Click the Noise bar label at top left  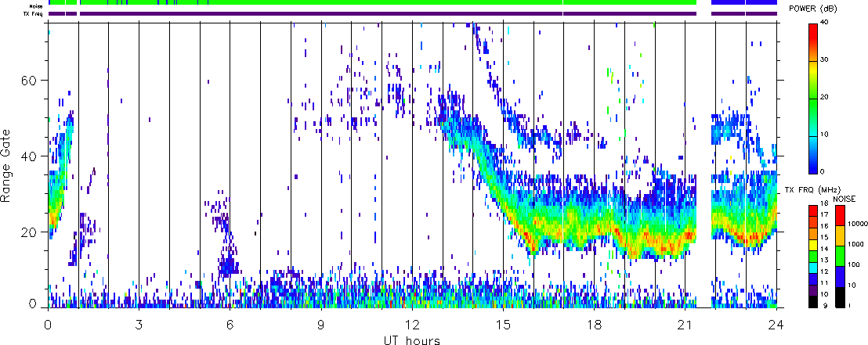tap(37, 5)
